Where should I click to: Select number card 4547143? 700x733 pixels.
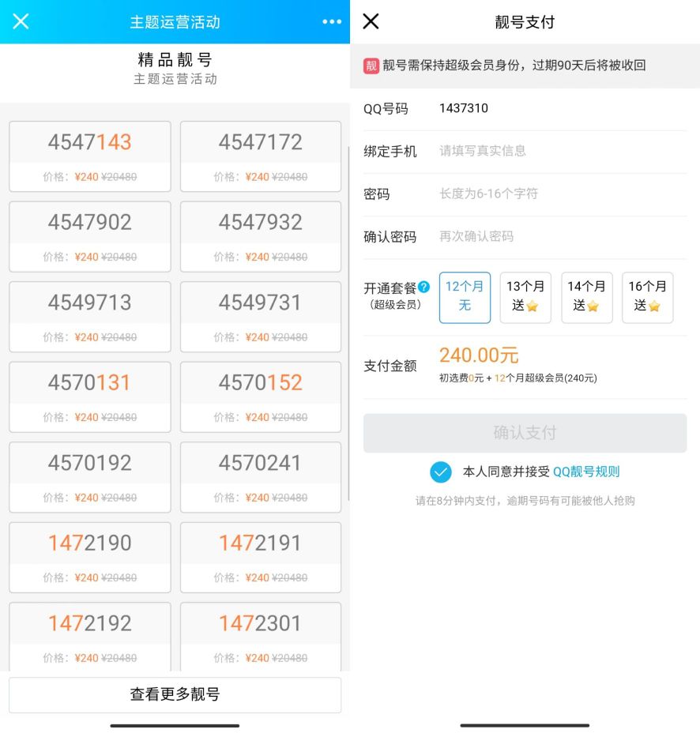tap(90, 156)
